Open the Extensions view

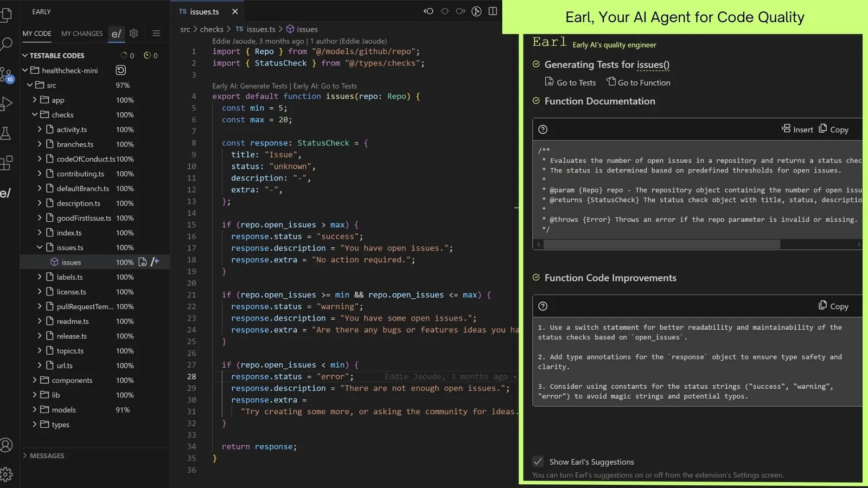click(x=6, y=163)
